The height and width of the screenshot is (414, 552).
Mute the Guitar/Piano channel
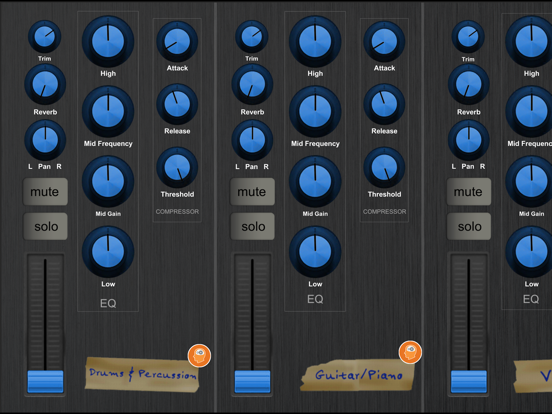click(252, 192)
